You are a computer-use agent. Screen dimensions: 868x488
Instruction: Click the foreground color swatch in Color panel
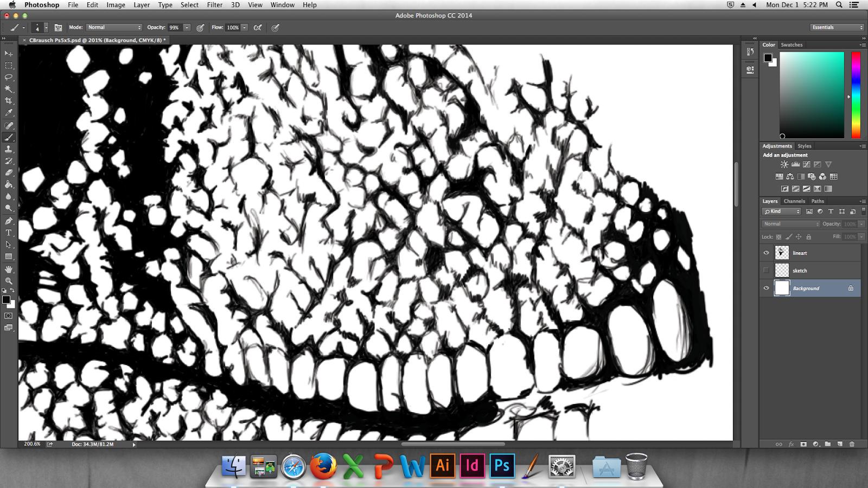[x=768, y=57]
